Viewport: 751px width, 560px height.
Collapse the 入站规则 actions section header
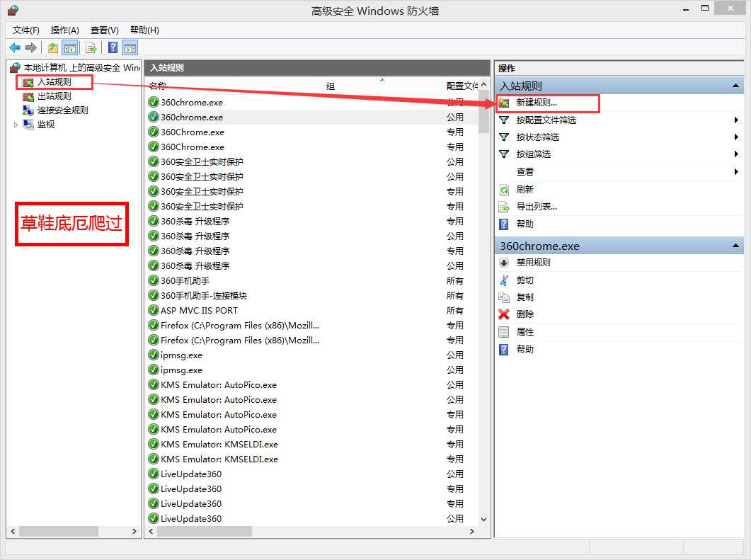pyautogui.click(x=735, y=86)
